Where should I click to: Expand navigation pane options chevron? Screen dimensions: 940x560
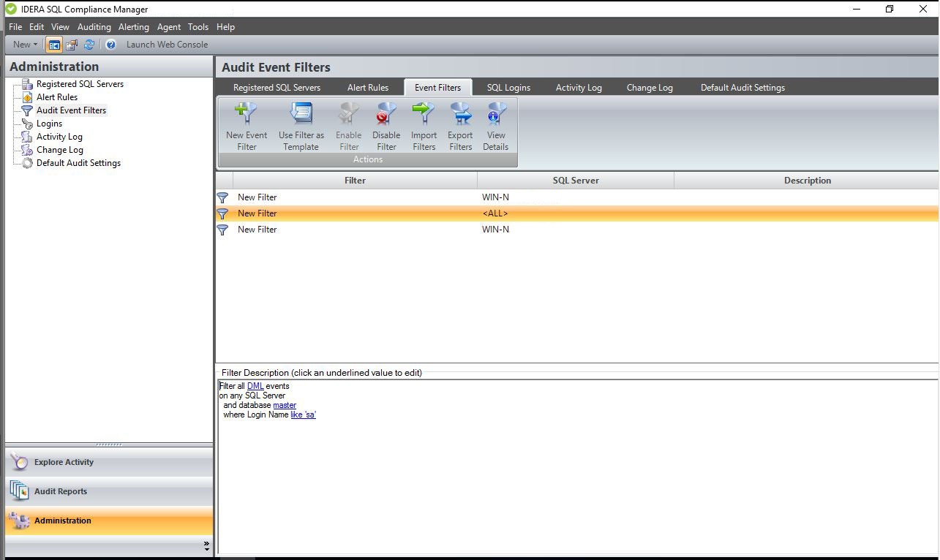tap(206, 545)
